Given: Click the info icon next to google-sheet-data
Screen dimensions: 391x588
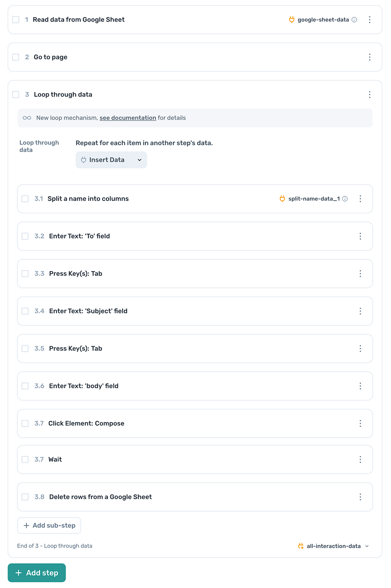Looking at the screenshot, I should (x=355, y=20).
